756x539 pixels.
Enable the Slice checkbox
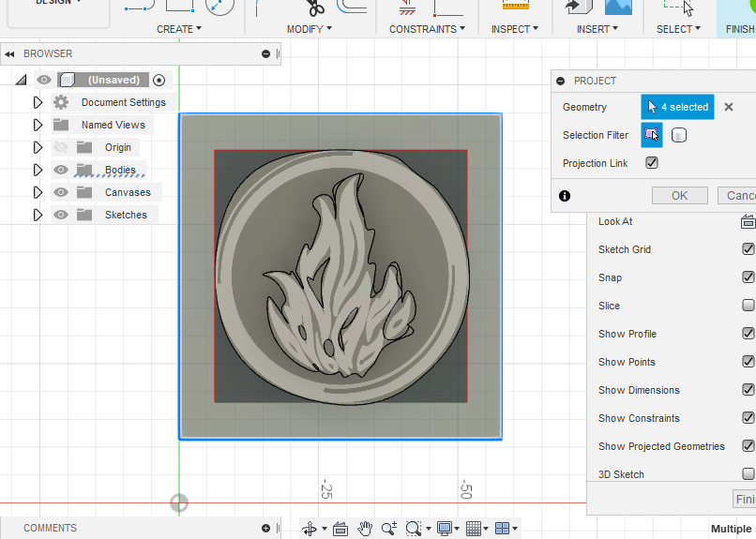click(748, 305)
